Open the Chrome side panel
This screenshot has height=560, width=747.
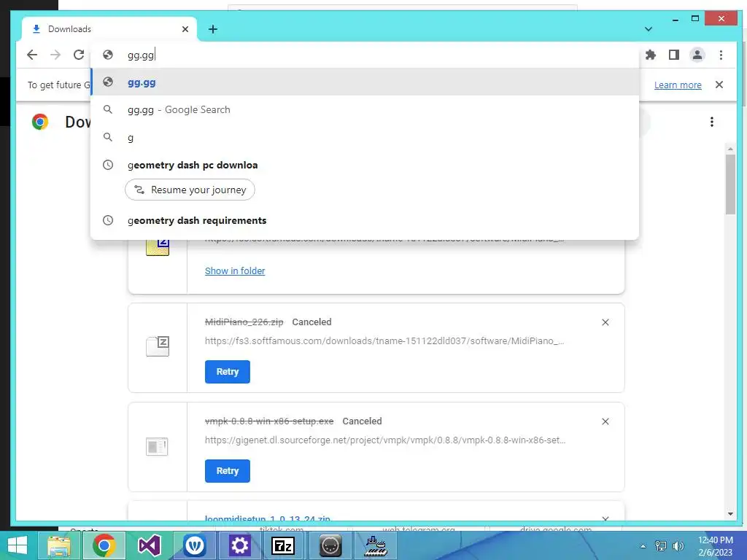[x=673, y=55]
